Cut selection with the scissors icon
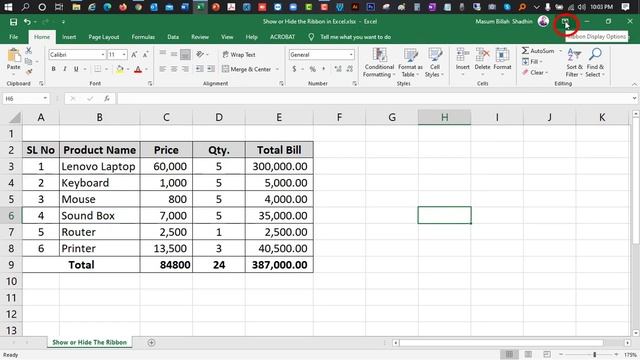This screenshot has width=640, height=360. point(29,51)
